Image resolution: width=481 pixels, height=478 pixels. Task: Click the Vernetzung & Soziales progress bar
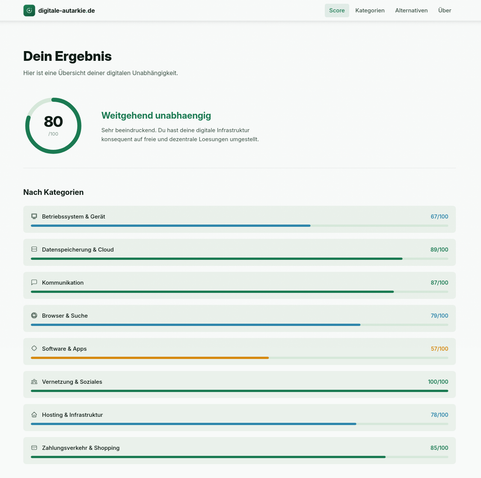(x=239, y=391)
